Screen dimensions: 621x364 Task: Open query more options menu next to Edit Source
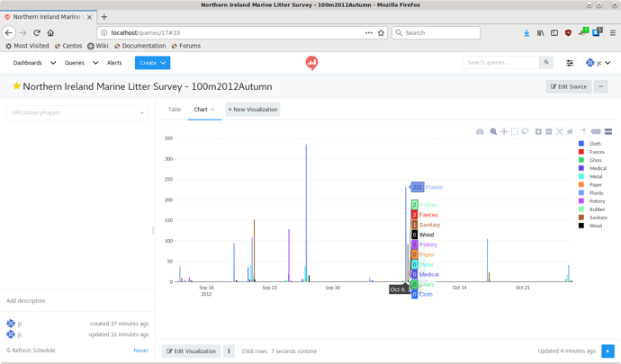pos(601,86)
